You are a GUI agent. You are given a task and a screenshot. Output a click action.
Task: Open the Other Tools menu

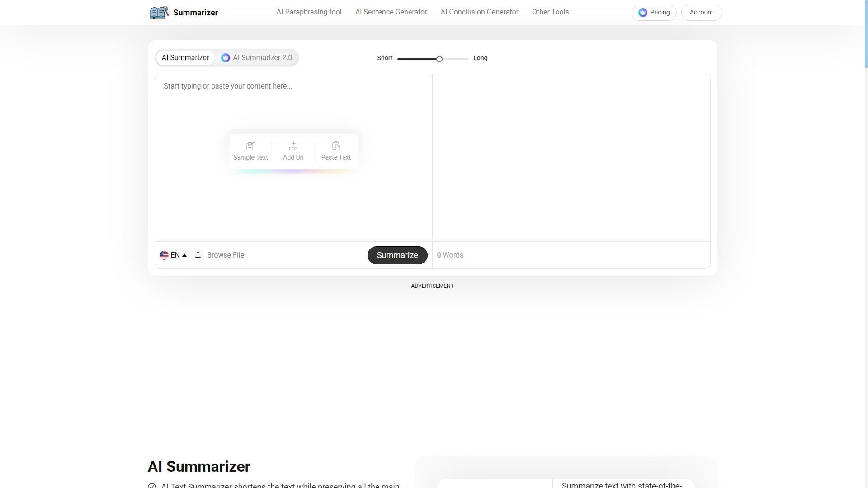tap(550, 12)
